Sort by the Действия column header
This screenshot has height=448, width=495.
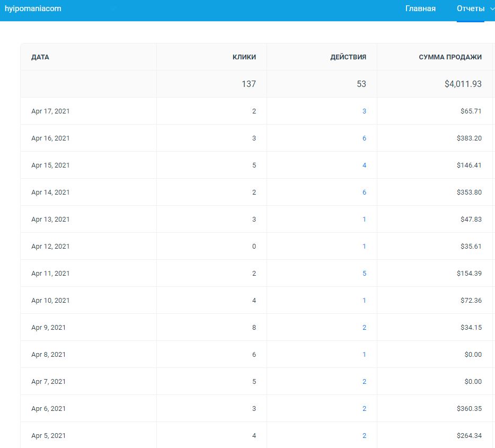(x=348, y=57)
